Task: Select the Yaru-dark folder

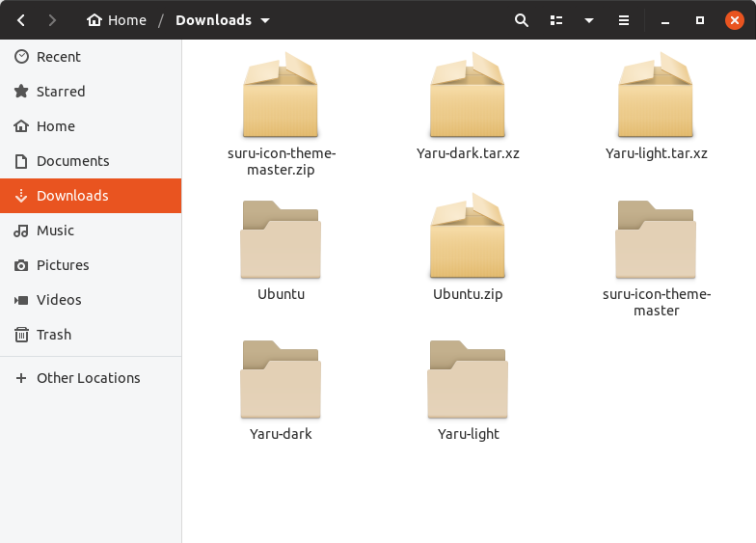Action: 281,379
